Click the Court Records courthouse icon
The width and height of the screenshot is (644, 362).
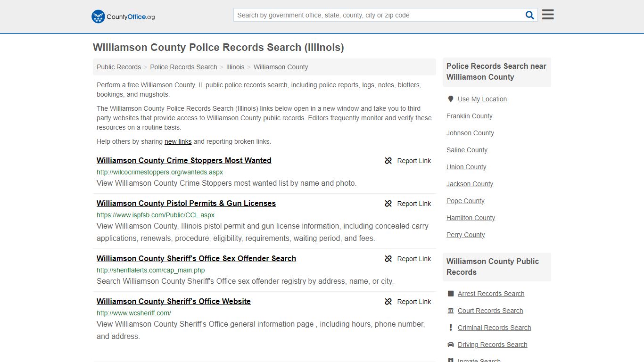click(x=451, y=311)
